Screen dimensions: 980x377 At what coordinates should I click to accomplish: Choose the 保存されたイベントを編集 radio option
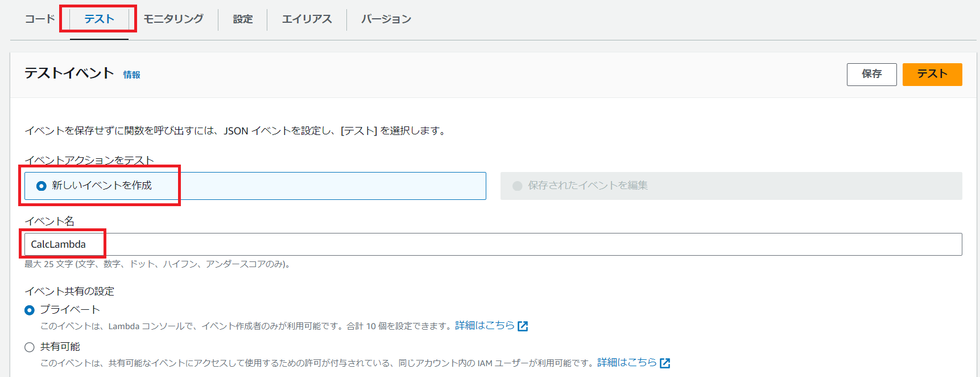coord(517,186)
